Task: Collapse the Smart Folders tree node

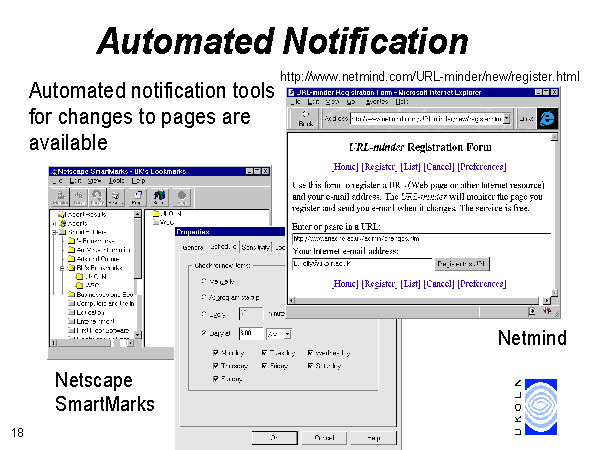Action: click(54, 232)
